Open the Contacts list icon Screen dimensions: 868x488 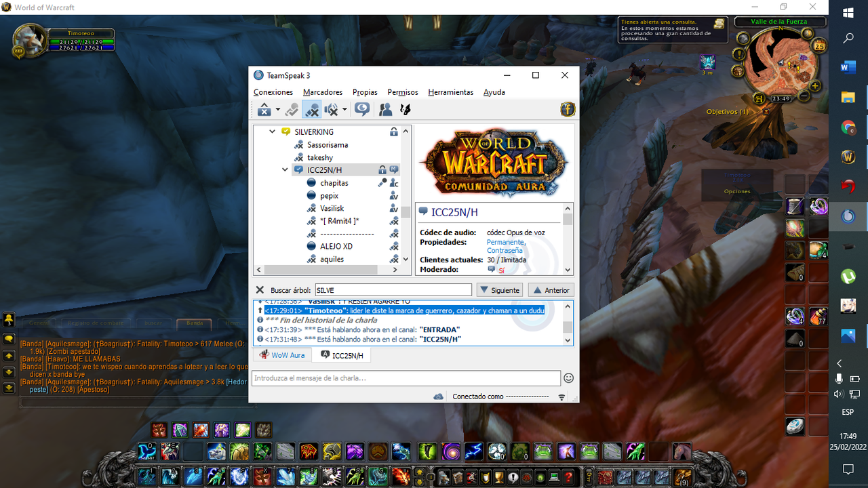click(384, 109)
